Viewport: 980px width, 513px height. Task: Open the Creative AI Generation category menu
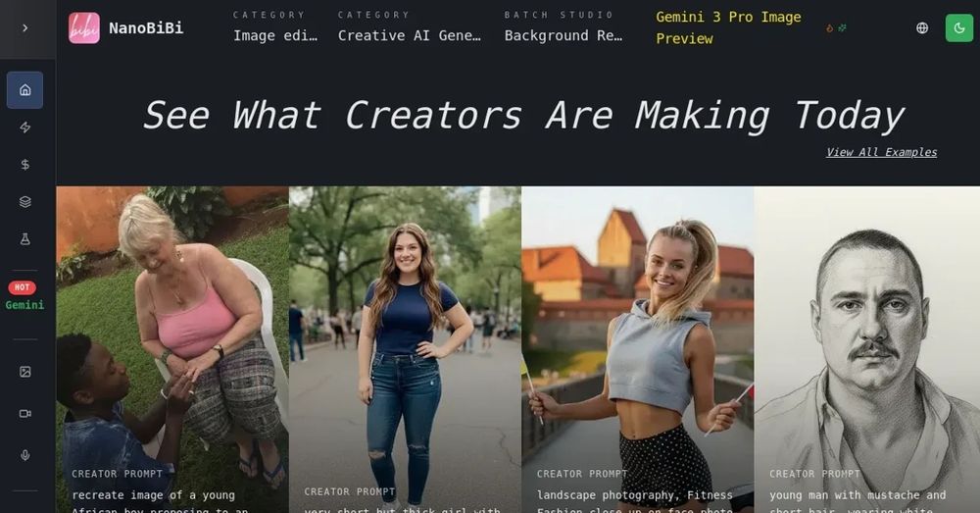coord(410,27)
